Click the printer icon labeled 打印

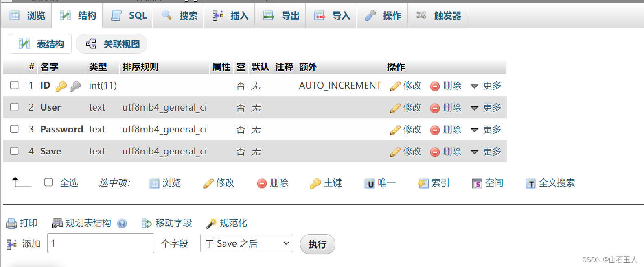(11, 223)
